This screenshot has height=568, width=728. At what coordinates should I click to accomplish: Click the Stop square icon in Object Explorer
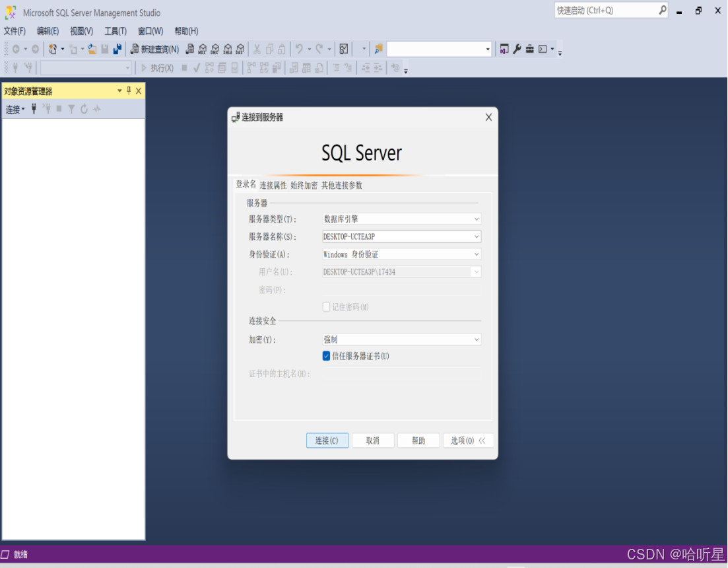pos(59,109)
